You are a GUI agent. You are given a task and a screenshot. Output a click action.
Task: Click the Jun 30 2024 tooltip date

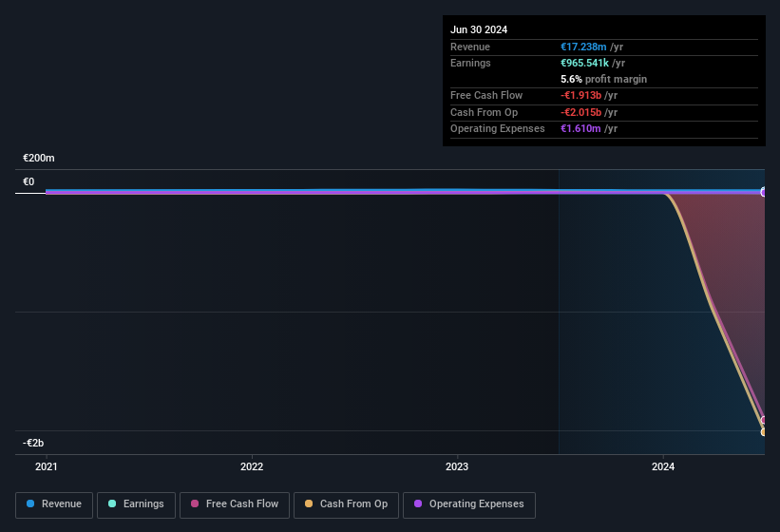[x=479, y=29]
